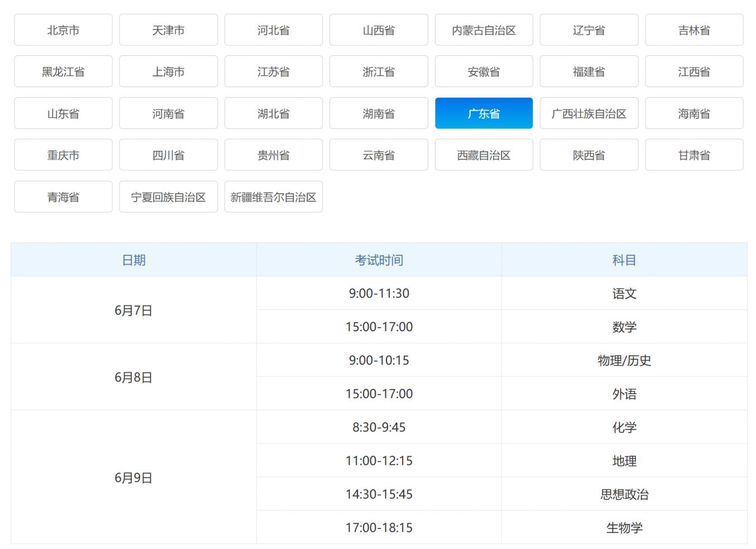Click 甘肃省 province button

coord(694,155)
